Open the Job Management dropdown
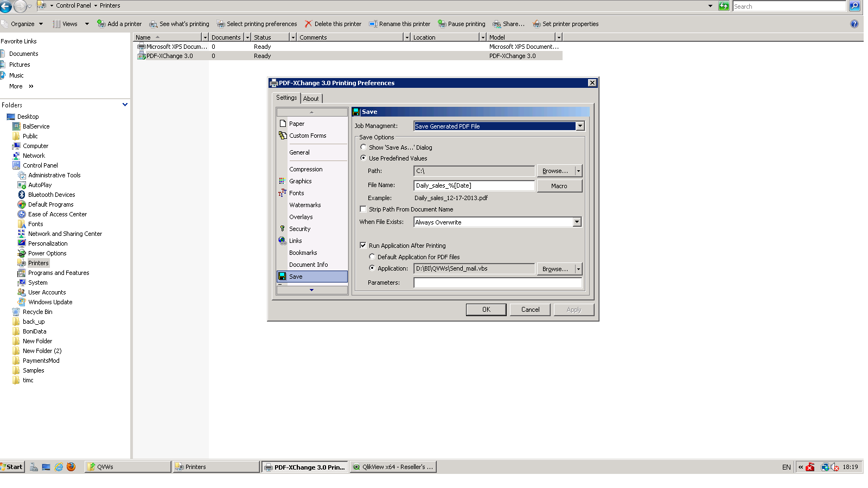The height and width of the screenshot is (488, 868). tap(580, 126)
